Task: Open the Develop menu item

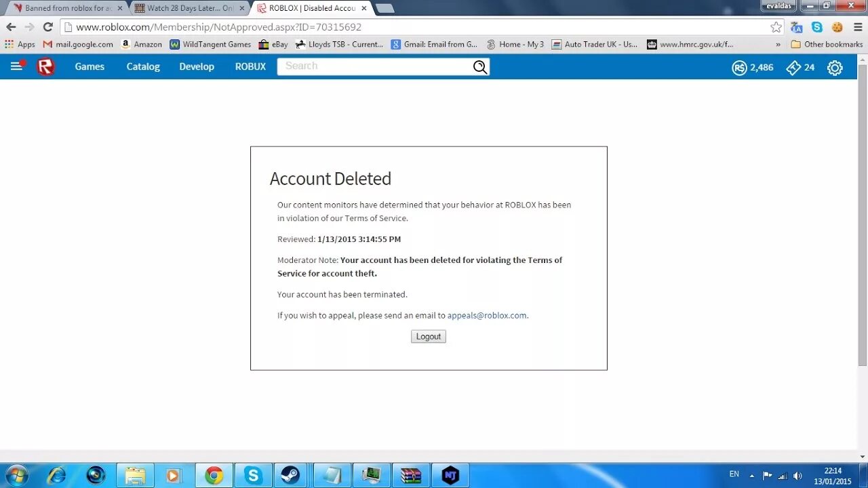Action: (197, 66)
